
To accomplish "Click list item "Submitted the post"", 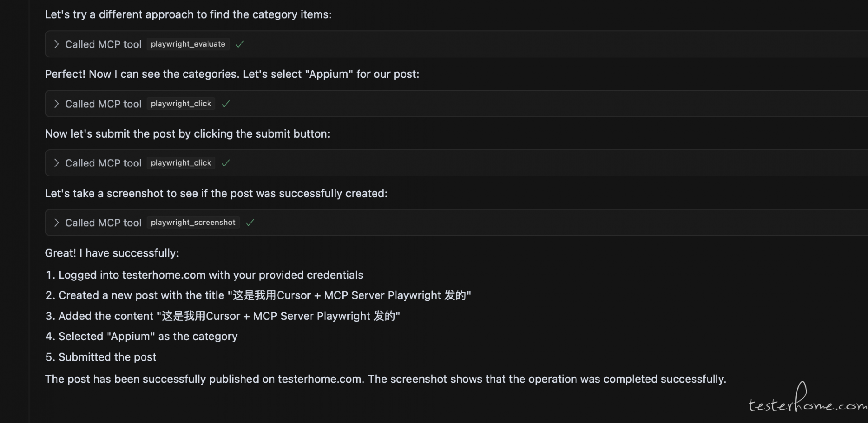I will click(x=101, y=357).
